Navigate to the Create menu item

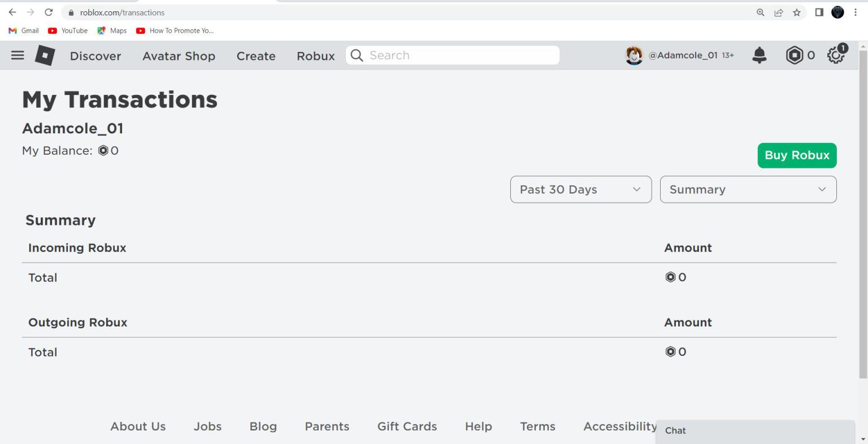pos(255,56)
